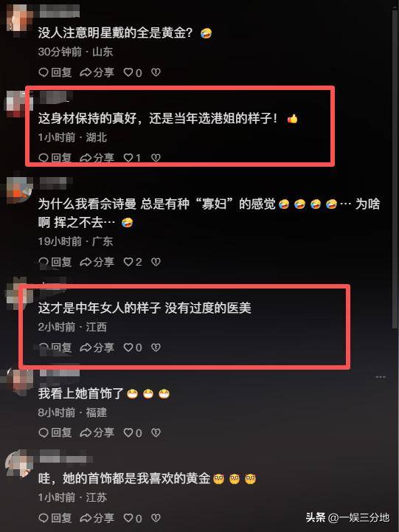Tap share arrow on Shandong comment

97,72
